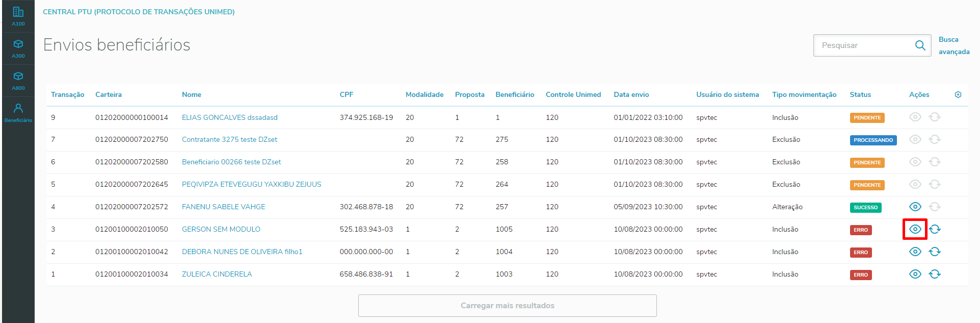The image size is (980, 323).
Task: View details of DEBORA NUNES DE OLIVEIRA transaction
Action: 915,252
